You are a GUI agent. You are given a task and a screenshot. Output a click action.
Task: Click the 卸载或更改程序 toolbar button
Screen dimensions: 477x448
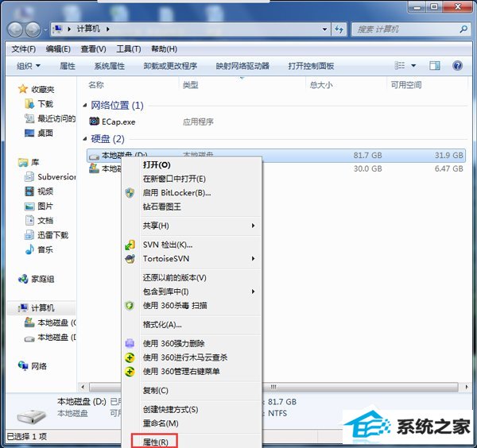coord(170,66)
